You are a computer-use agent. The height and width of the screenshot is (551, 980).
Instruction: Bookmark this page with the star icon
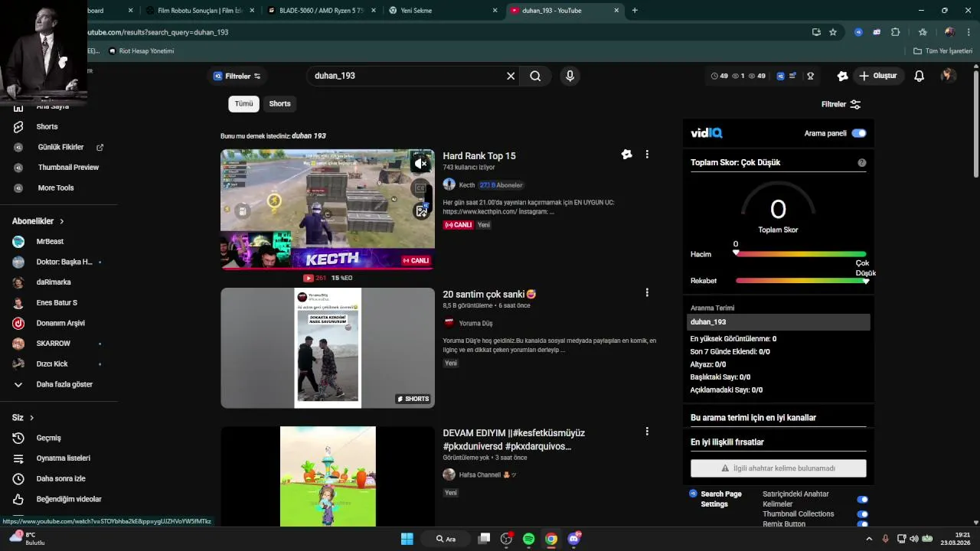coord(833,32)
